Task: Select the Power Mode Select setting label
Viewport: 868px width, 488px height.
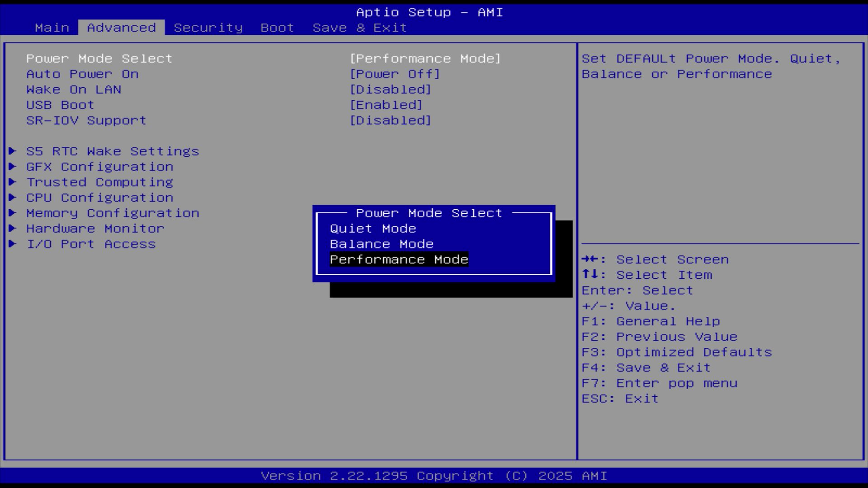Action: click(99, 59)
